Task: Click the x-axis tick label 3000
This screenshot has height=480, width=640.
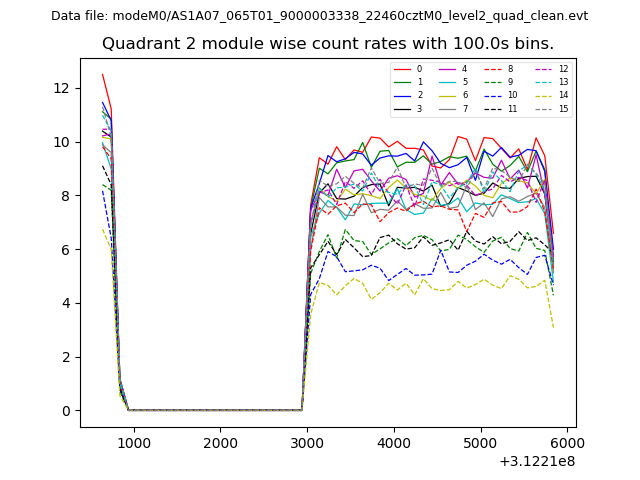Action: click(x=307, y=443)
